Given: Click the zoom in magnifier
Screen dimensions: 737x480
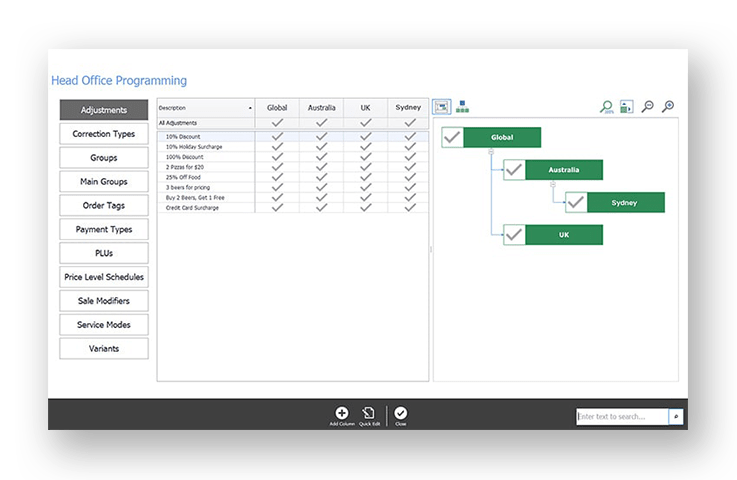Looking at the screenshot, I should (x=667, y=107).
